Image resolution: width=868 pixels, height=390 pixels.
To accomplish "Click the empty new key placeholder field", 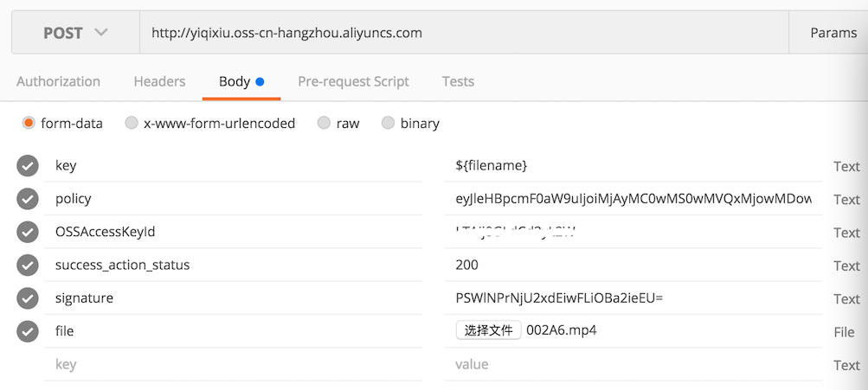I will (x=234, y=365).
